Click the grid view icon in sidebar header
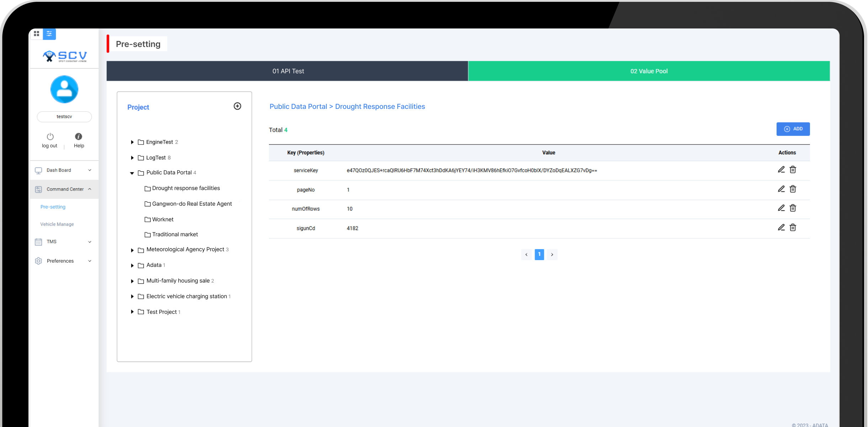 pos(36,33)
